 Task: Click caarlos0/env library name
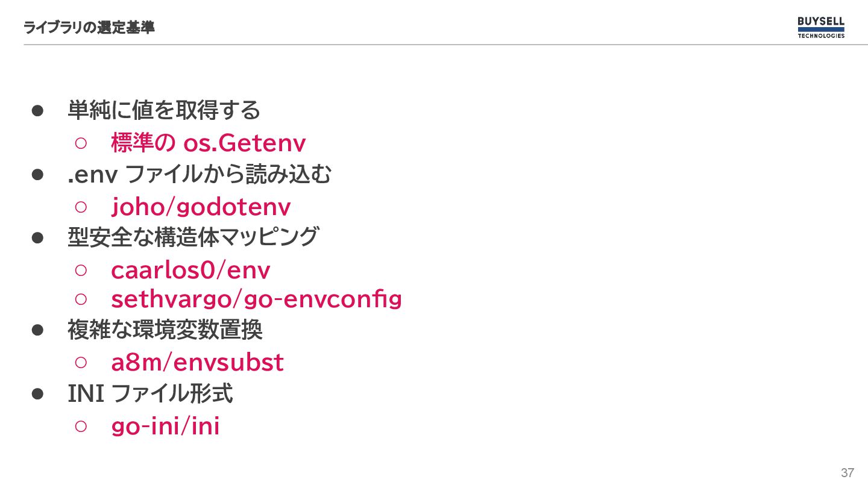190,271
